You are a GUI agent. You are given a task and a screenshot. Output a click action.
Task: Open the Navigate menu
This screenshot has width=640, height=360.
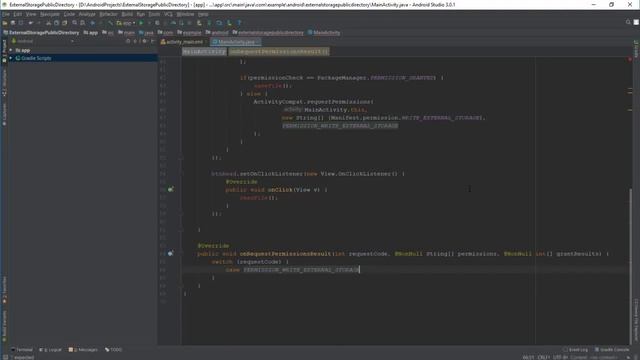(x=49, y=14)
